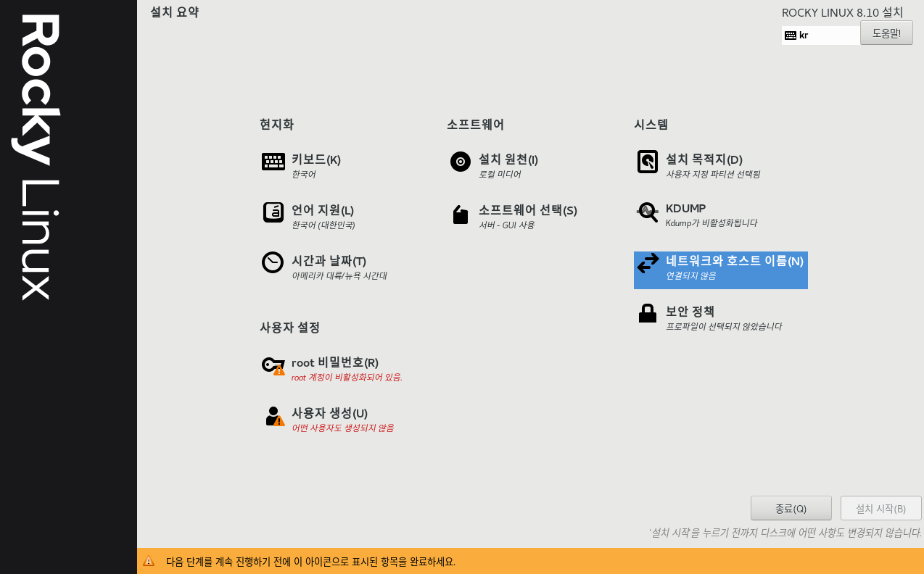This screenshot has height=574, width=924.
Task: Open 시간과 날짜(T) settings label
Action: (329, 261)
